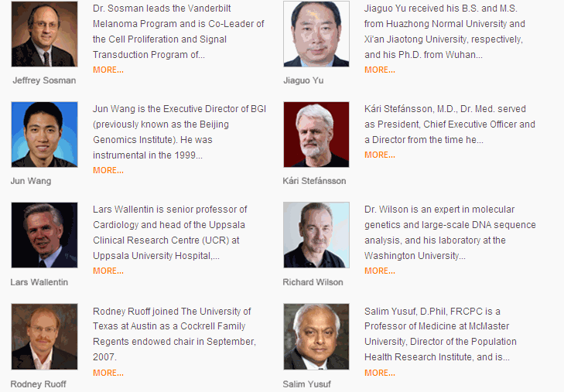This screenshot has height=392, width=564.
Task: Open Jiaguo Yu's portrait photo
Action: click(316, 34)
